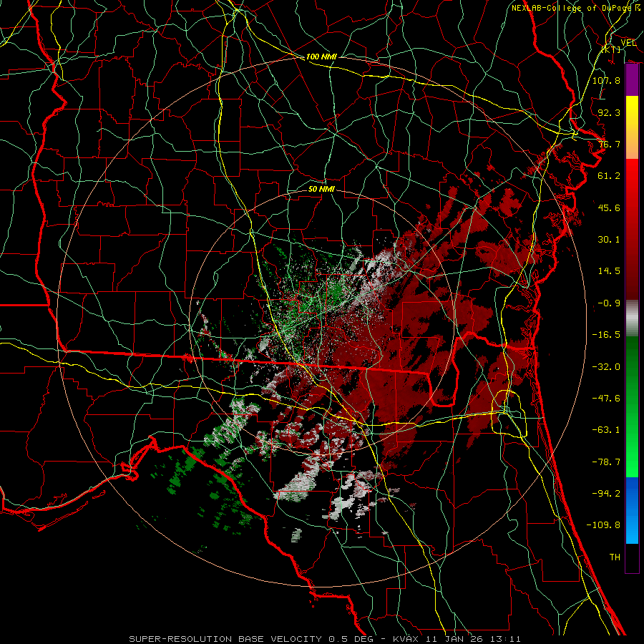
Task: Click the -78.7 velocity scale value
Action: (x=606, y=462)
